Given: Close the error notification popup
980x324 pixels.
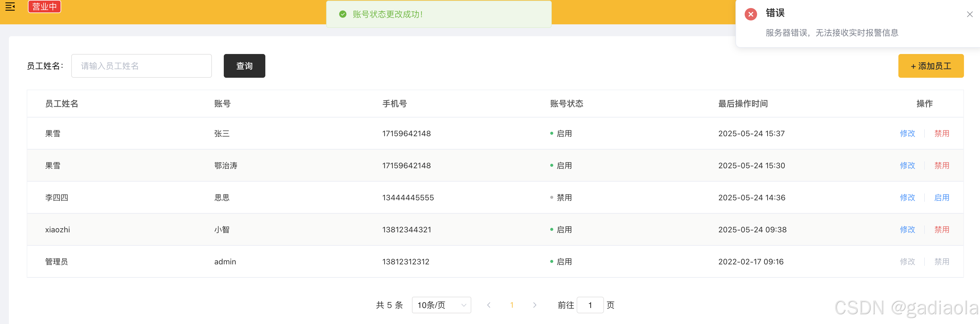Looking at the screenshot, I should click(x=969, y=15).
